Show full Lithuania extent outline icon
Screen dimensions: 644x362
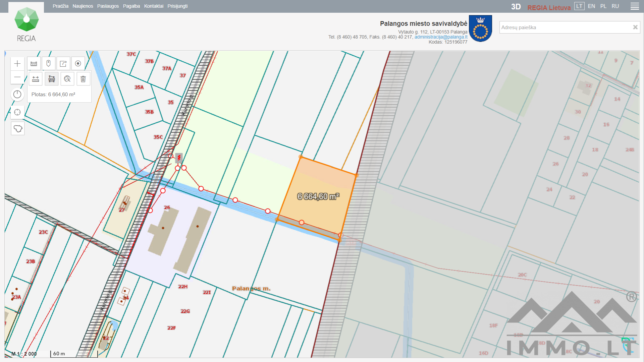pyautogui.click(x=18, y=129)
